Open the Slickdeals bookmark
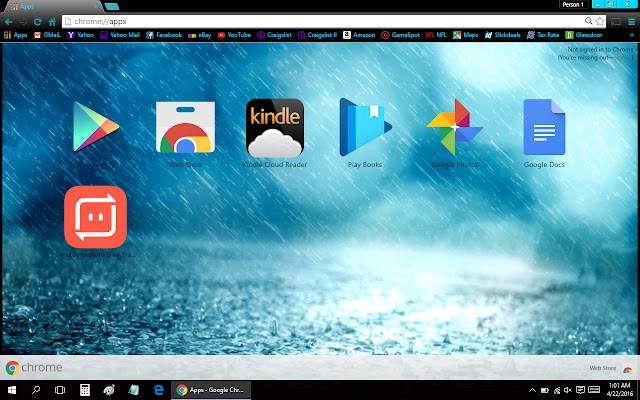Viewport: 640px width, 400px height. click(x=502, y=35)
